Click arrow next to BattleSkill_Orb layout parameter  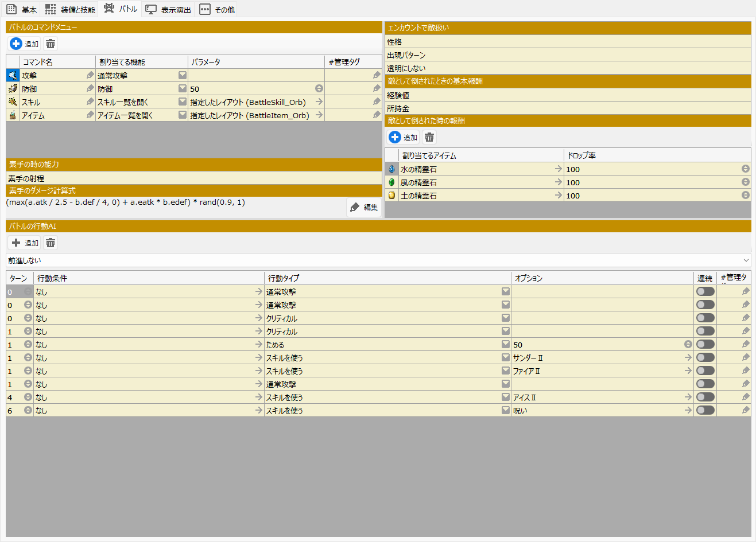click(x=319, y=102)
